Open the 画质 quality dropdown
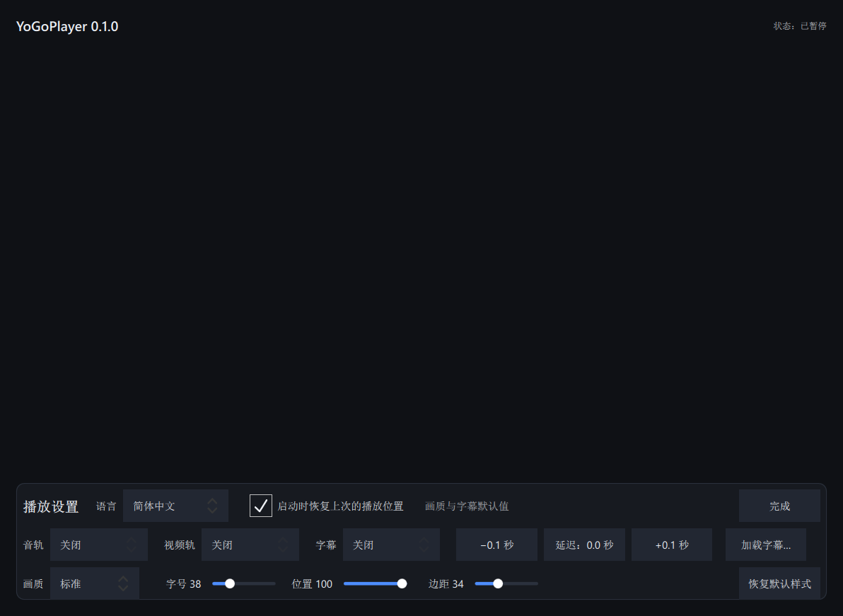The width and height of the screenshot is (843, 616). pyautogui.click(x=95, y=583)
